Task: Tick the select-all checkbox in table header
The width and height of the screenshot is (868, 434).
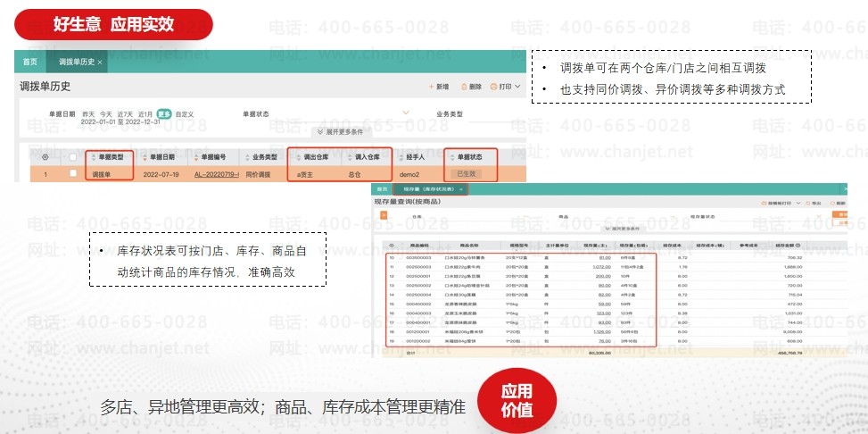Action: 73,157
